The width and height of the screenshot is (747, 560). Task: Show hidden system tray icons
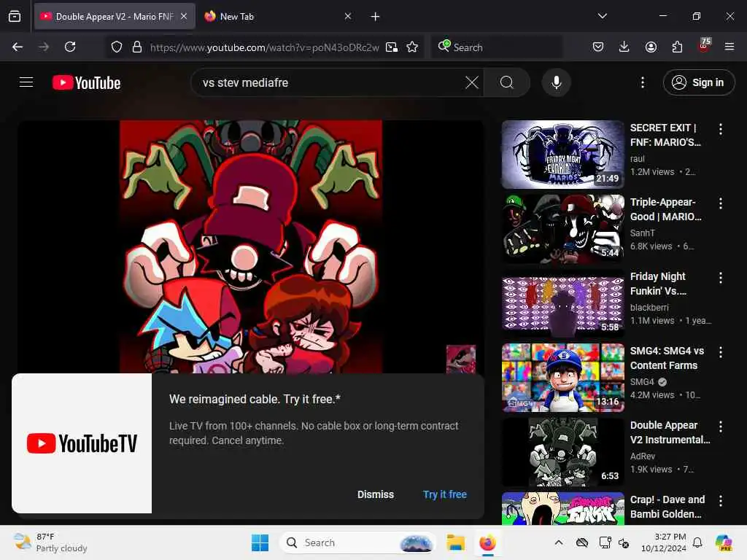pos(559,542)
